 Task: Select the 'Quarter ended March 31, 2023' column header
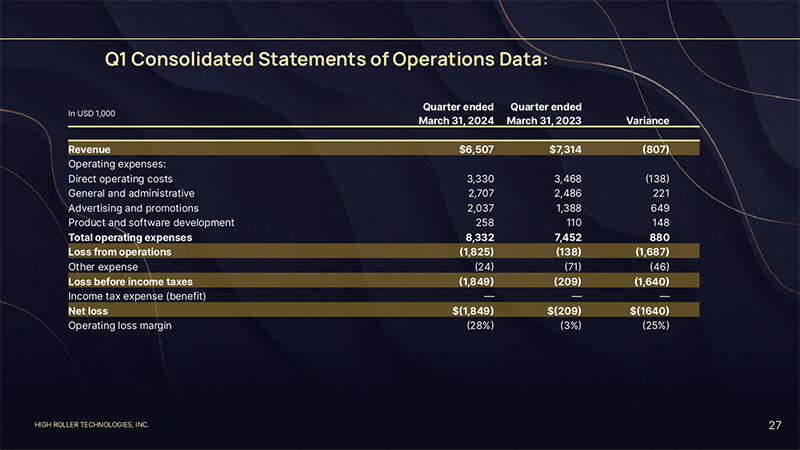pyautogui.click(x=544, y=113)
